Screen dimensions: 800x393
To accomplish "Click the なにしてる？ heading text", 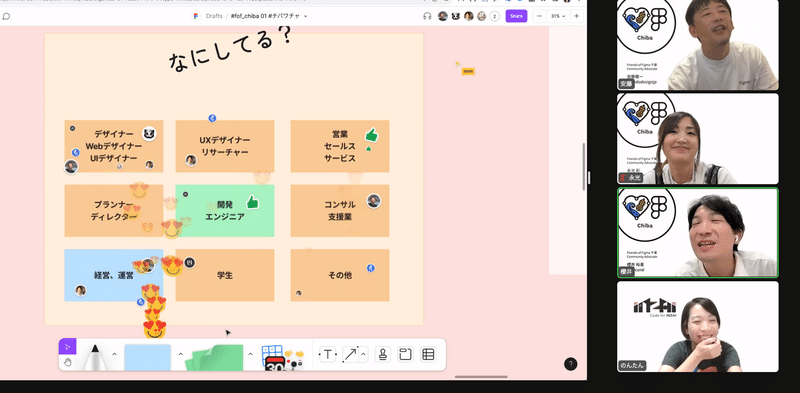I will tap(231, 50).
